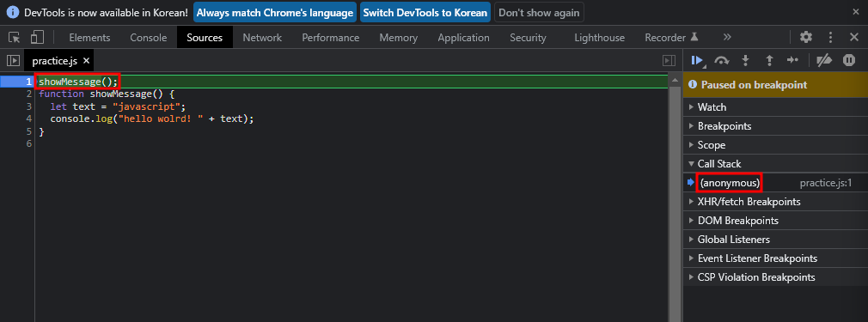Collapse the Call Stack section
The width and height of the screenshot is (868, 322).
tap(775, 164)
